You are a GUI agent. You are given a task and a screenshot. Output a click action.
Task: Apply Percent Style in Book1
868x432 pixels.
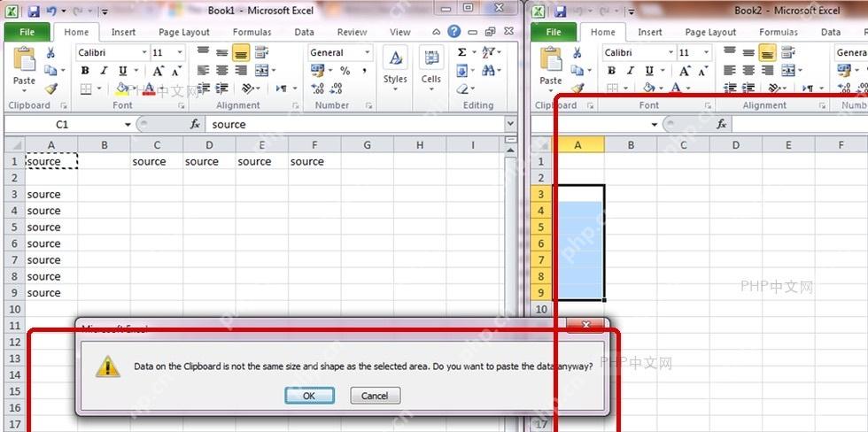345,70
